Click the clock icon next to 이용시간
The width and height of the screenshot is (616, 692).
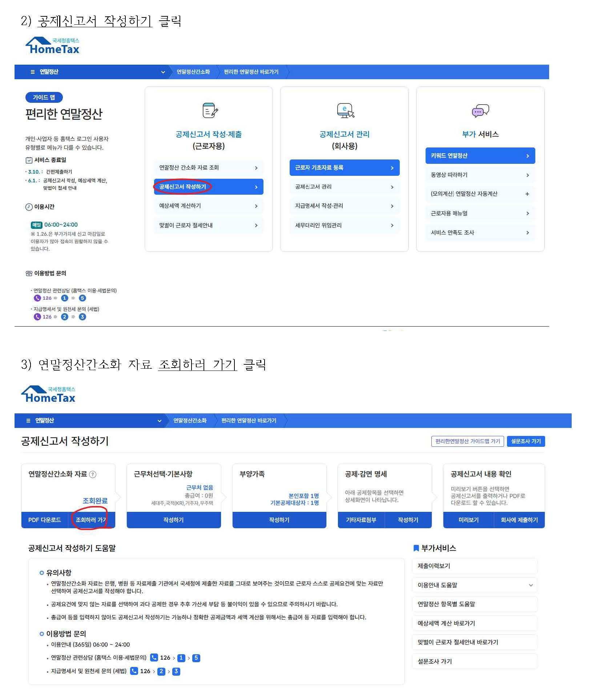point(29,207)
